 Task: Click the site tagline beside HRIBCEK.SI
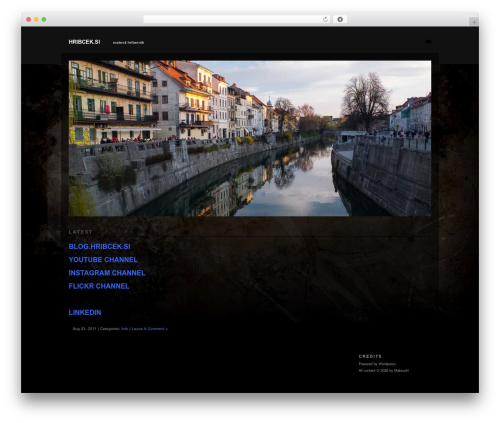point(128,43)
